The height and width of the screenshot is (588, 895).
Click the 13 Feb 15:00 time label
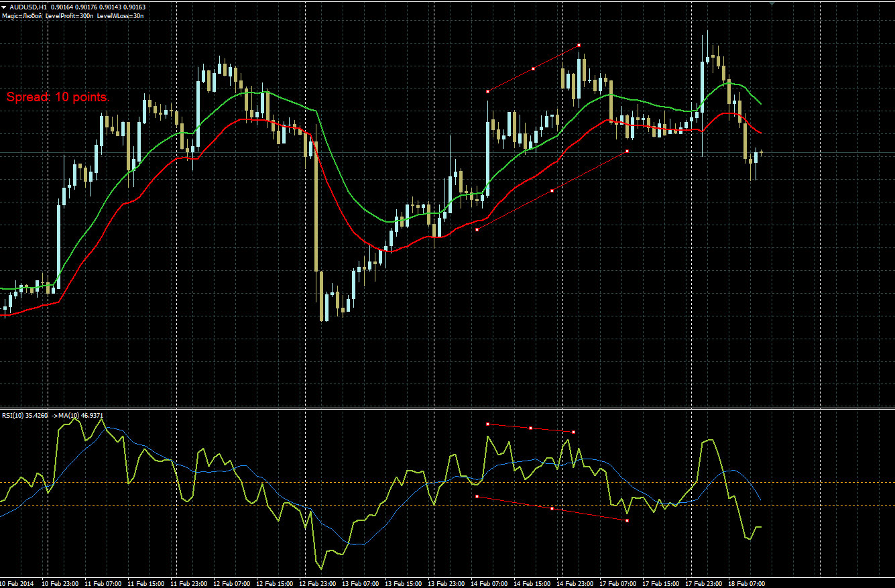tap(403, 583)
